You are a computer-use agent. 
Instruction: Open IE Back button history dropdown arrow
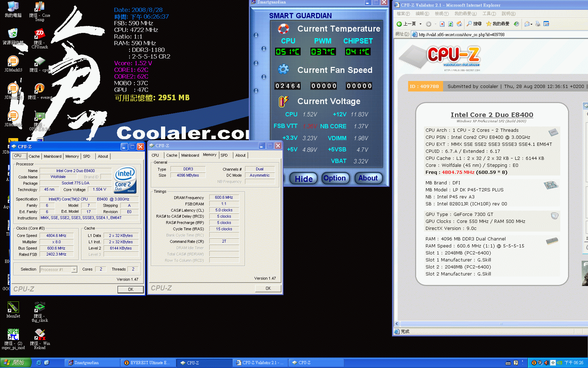coord(420,24)
